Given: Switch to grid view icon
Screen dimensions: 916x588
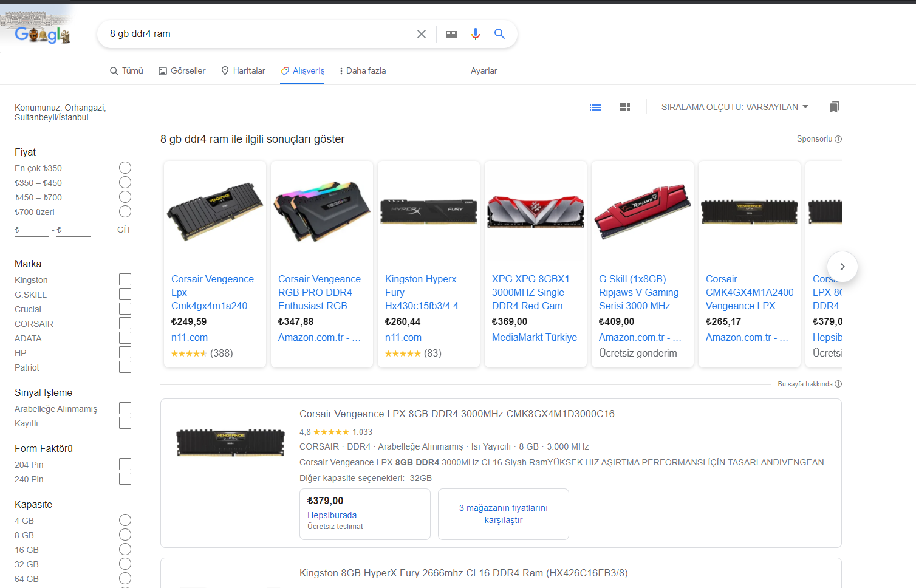Looking at the screenshot, I should [x=624, y=108].
